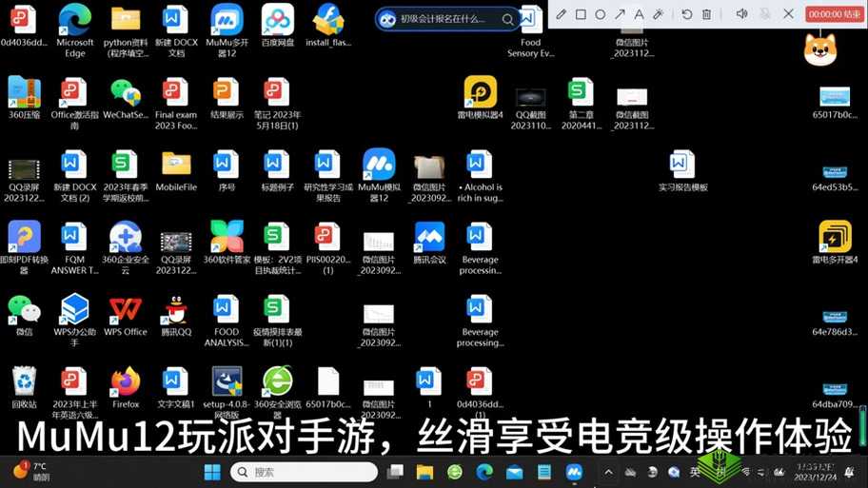The width and height of the screenshot is (868, 488).
Task: Select the 360压缩 shortcut
Action: (25, 99)
